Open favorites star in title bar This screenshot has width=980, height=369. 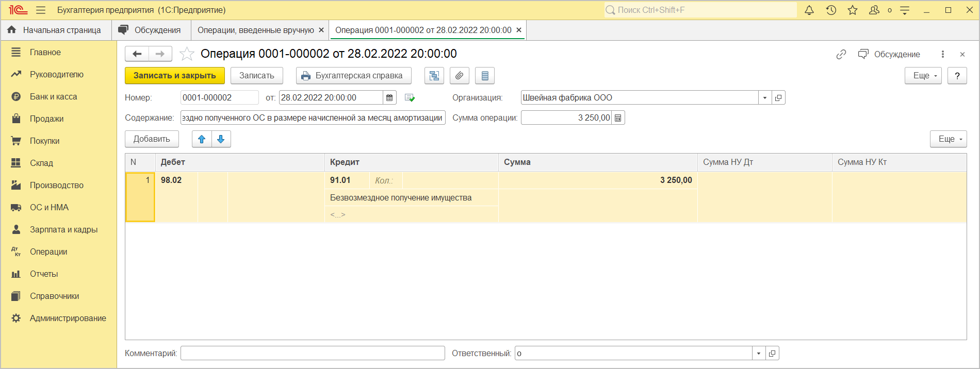(853, 10)
